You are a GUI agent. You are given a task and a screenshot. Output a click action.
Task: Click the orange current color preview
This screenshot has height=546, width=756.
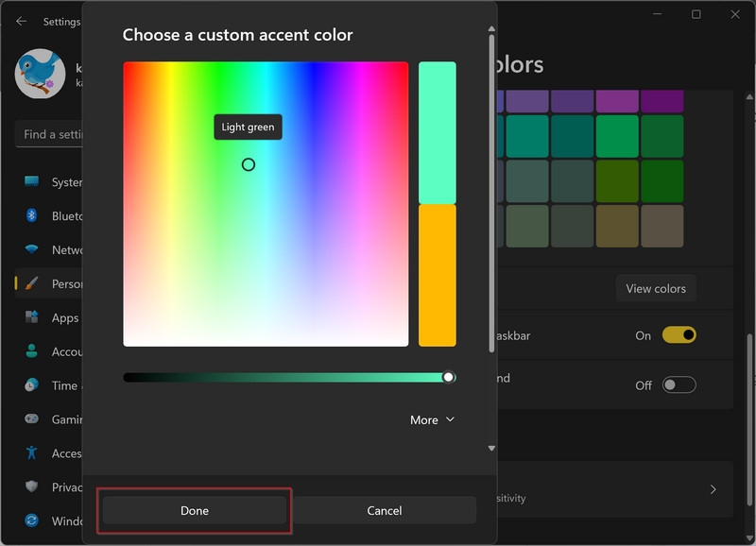(438, 275)
